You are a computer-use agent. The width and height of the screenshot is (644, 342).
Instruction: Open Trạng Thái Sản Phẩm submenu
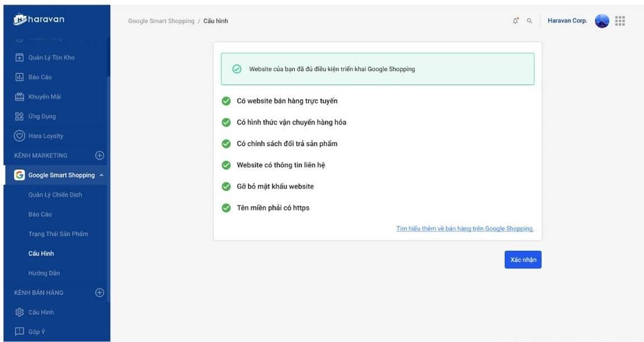[58, 234]
